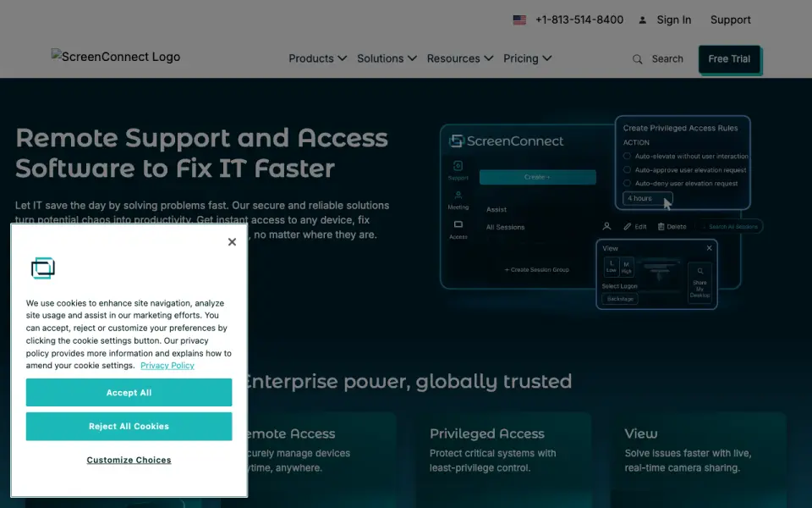The height and width of the screenshot is (508, 812).
Task: Click the phone number +1-813-514-8400
Action: coord(579,19)
